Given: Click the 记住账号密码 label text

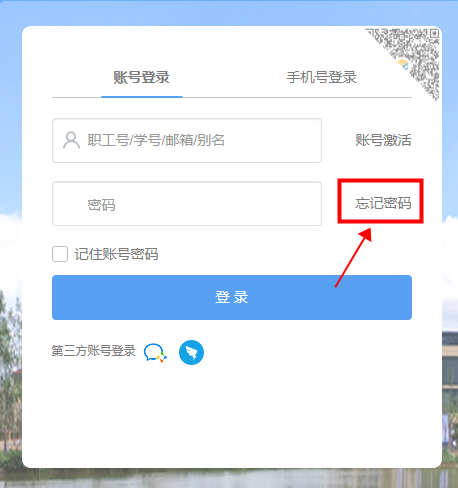Looking at the screenshot, I should tap(116, 254).
